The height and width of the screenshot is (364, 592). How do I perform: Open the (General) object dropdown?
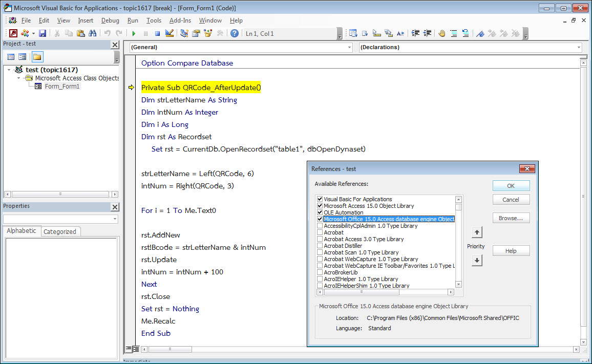(x=350, y=47)
